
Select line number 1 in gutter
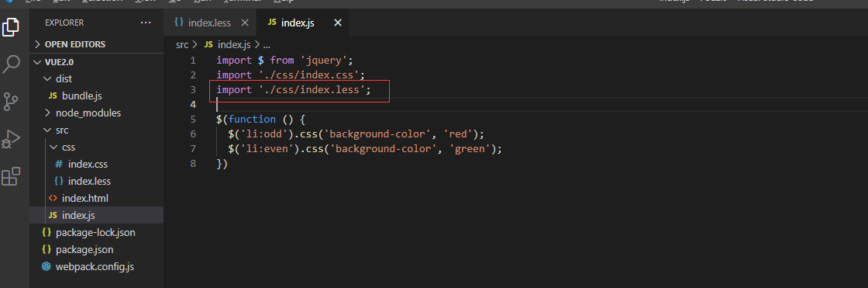[x=192, y=60]
